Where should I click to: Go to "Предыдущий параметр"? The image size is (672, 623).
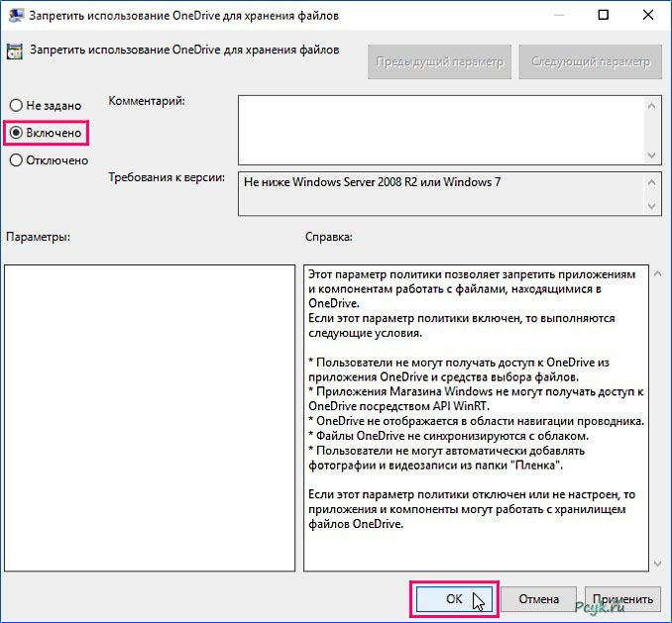[440, 61]
